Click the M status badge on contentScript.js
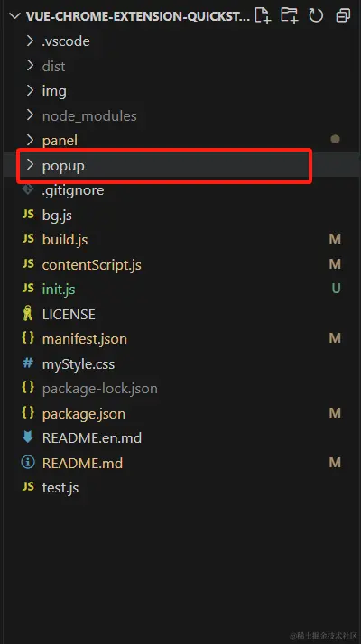The width and height of the screenshot is (361, 644). pos(335,264)
